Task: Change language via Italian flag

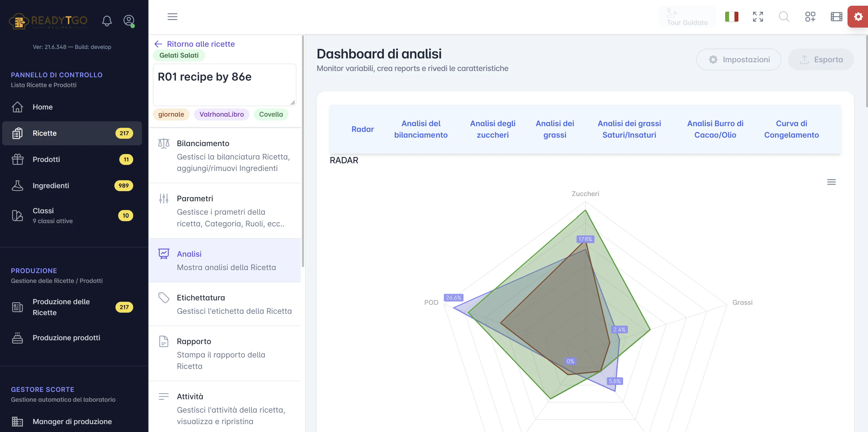Action: pyautogui.click(x=732, y=16)
